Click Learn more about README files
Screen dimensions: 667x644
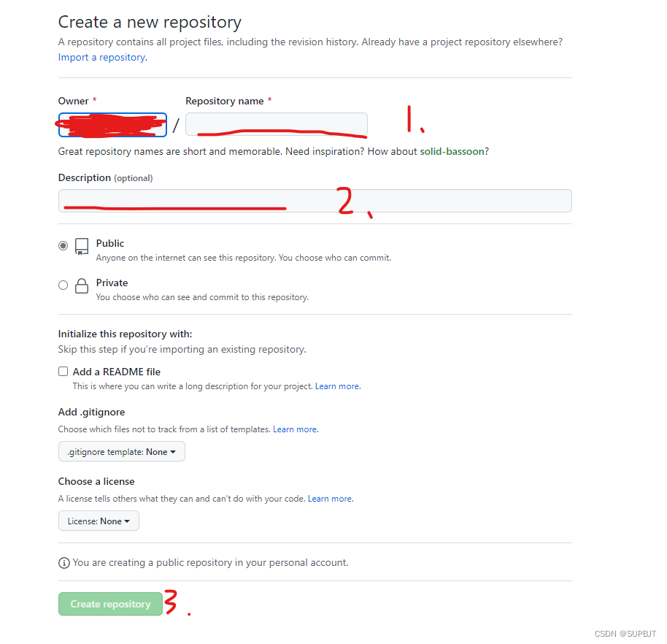(338, 386)
